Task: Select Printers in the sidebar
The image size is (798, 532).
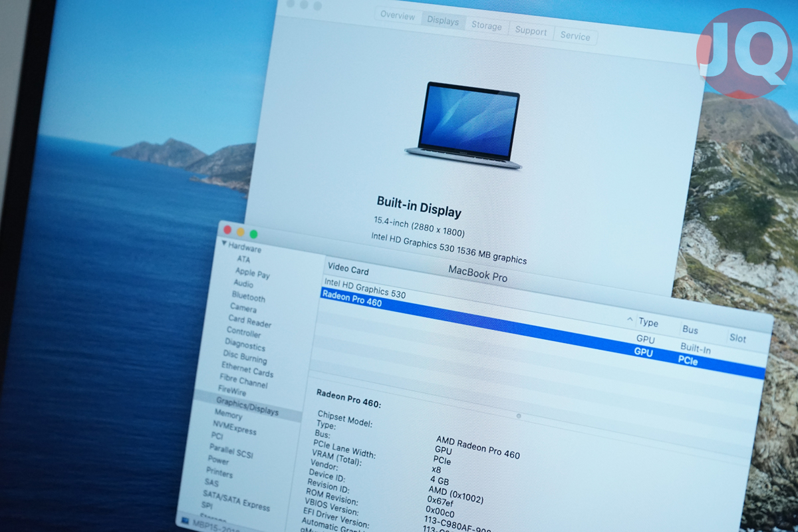Action: (x=219, y=473)
